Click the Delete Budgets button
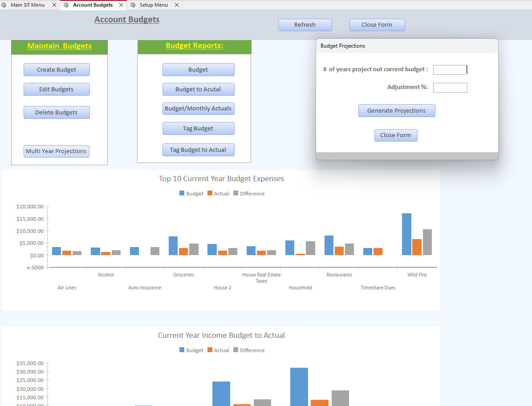Image resolution: width=532 pixels, height=406 pixels. (x=57, y=112)
